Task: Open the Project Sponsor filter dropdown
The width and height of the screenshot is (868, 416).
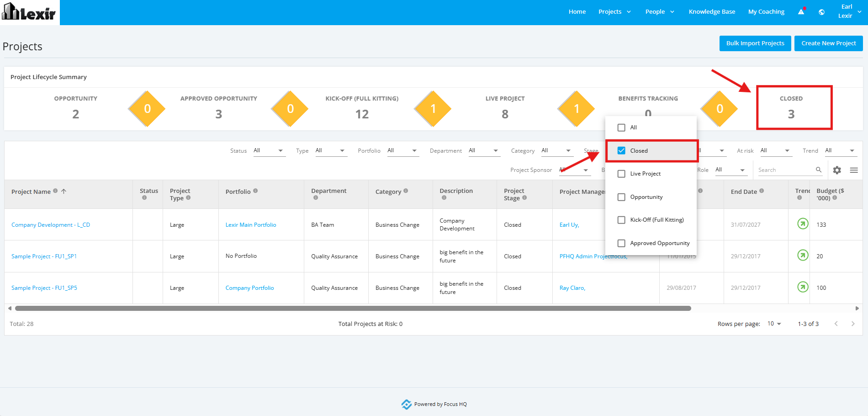Action: 575,170
